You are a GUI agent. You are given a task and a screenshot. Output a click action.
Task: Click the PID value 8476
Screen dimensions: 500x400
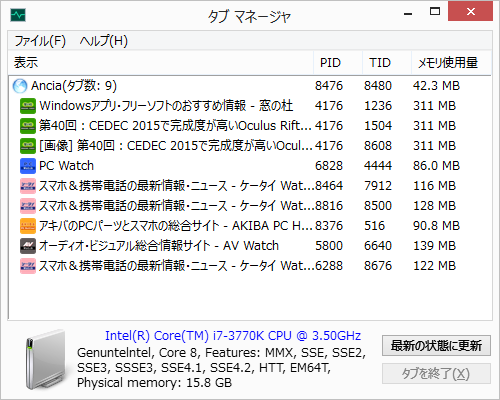tap(329, 86)
